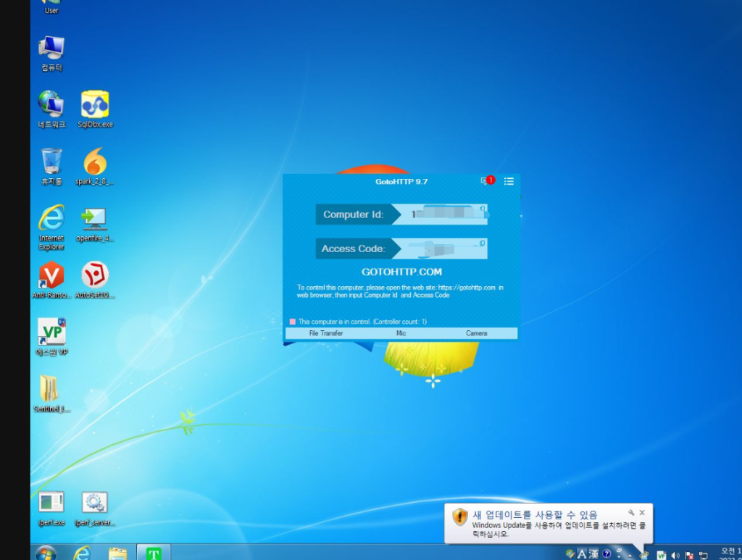
Task: Select the AutoSet10 desktop icon
Action: [95, 280]
